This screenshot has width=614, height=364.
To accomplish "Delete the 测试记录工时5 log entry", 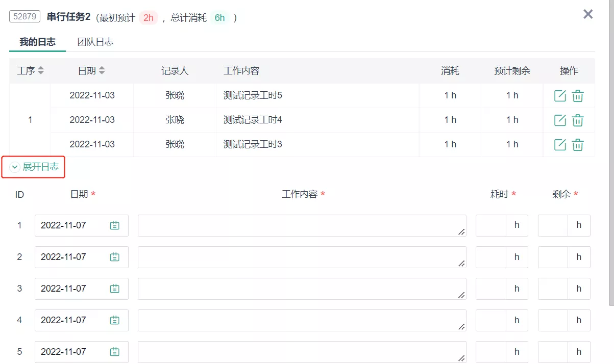I will pos(578,96).
